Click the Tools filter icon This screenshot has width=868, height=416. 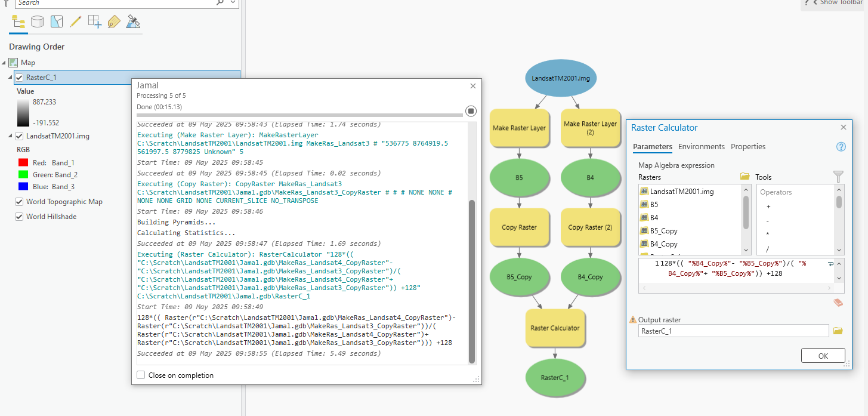838,177
